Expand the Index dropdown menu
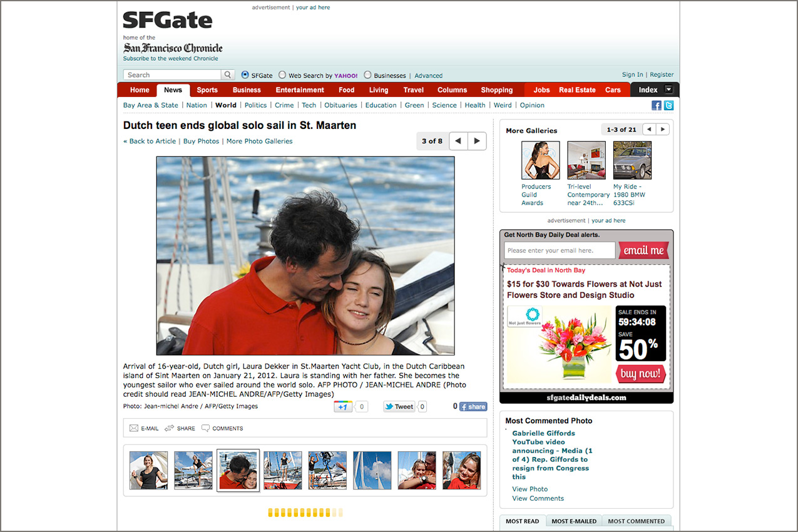This screenshot has width=798, height=532. [668, 90]
